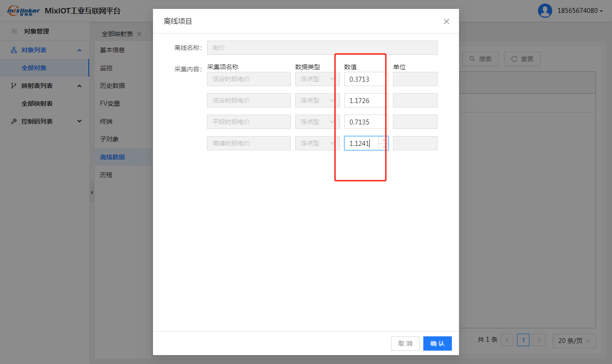Expand the 控制码列表 menu group

(79, 121)
